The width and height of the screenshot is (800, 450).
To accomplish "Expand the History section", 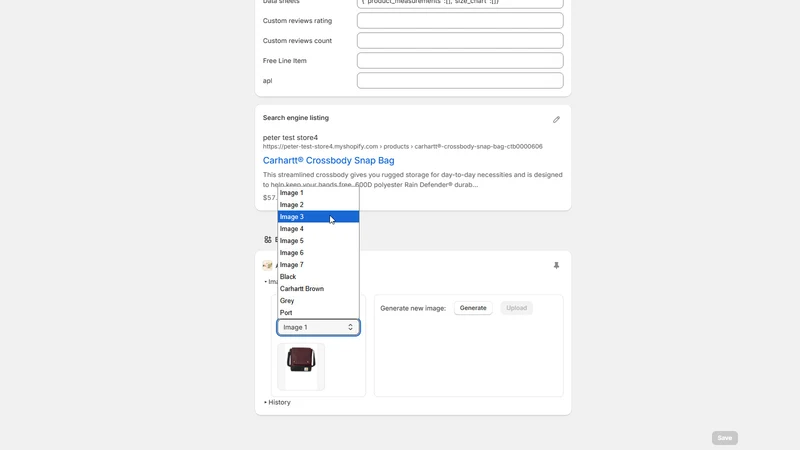I will click(277, 402).
